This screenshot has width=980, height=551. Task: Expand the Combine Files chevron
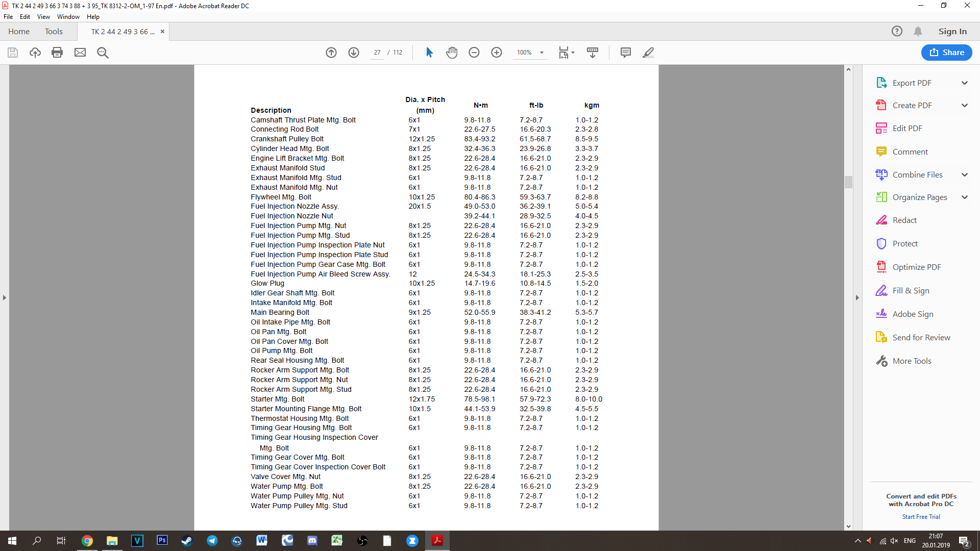click(x=965, y=174)
